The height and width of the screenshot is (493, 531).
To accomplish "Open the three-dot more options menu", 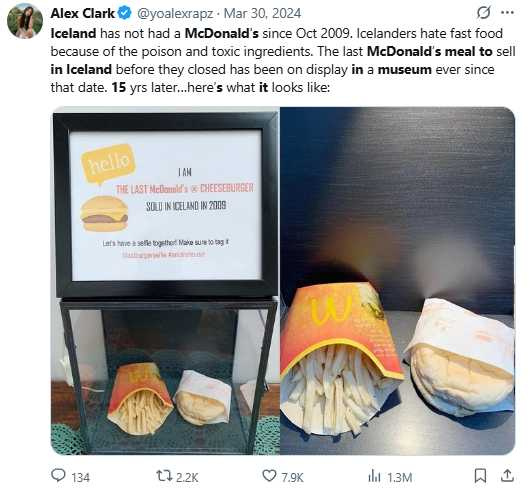I will pyautogui.click(x=507, y=13).
